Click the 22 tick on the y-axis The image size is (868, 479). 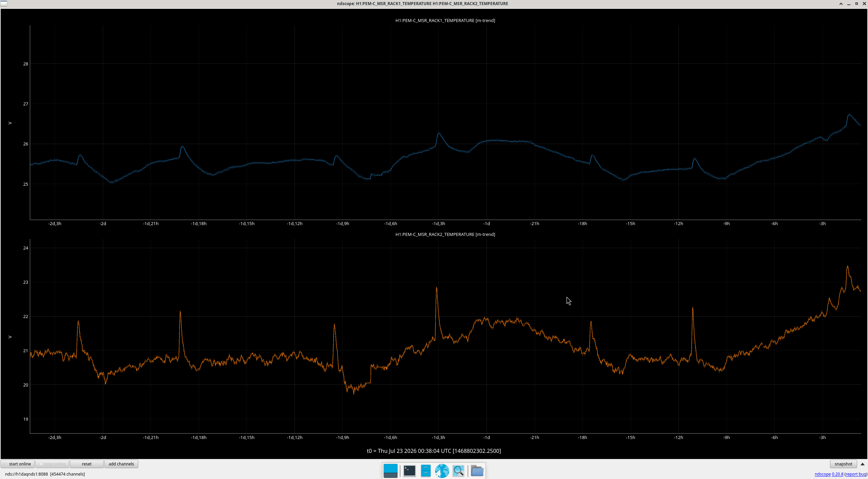click(x=26, y=316)
